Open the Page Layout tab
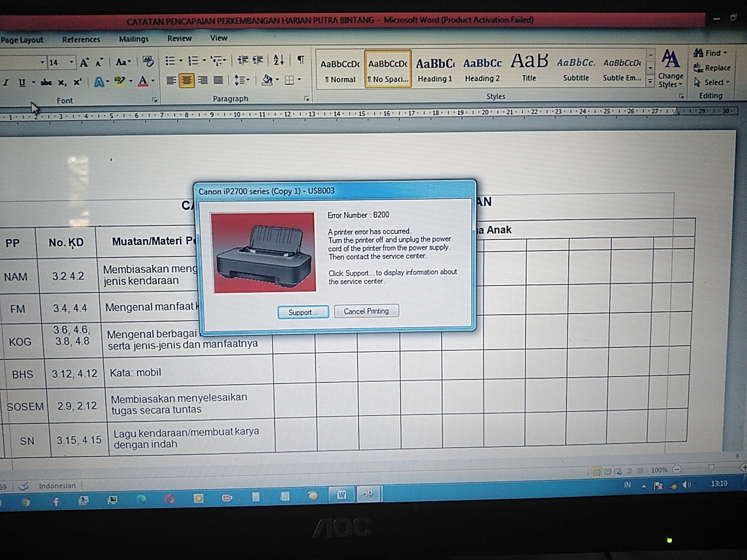 (22, 40)
